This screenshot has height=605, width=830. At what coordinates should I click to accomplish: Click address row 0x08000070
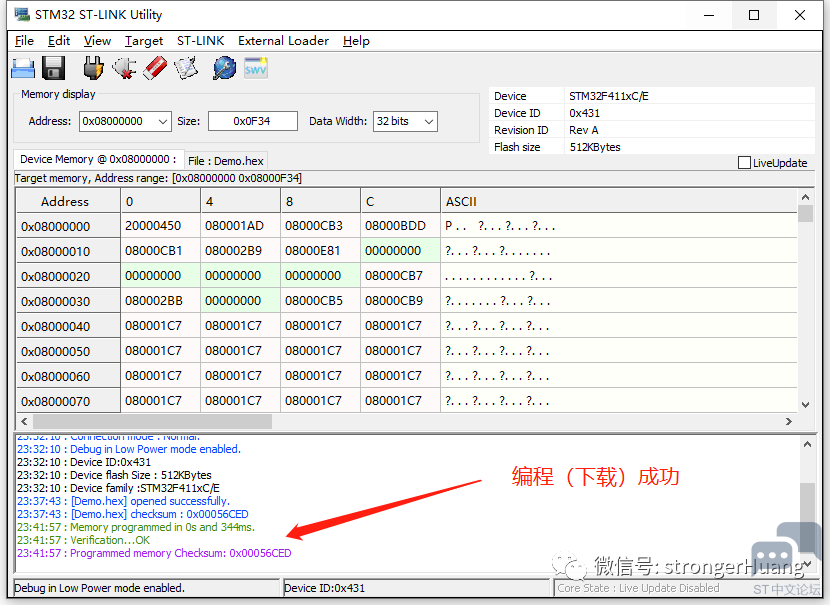[68, 402]
